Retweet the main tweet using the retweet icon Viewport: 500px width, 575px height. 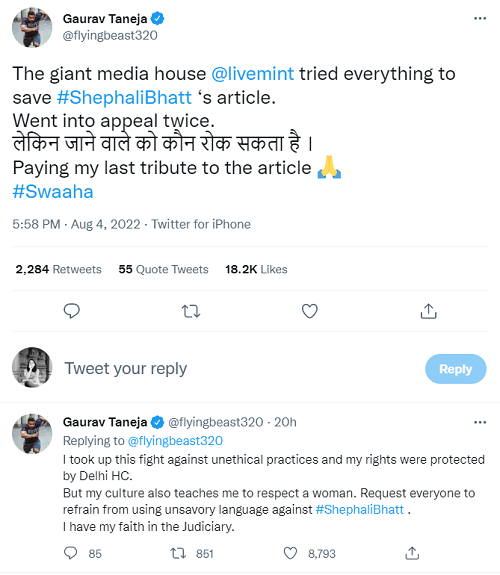pos(191,311)
